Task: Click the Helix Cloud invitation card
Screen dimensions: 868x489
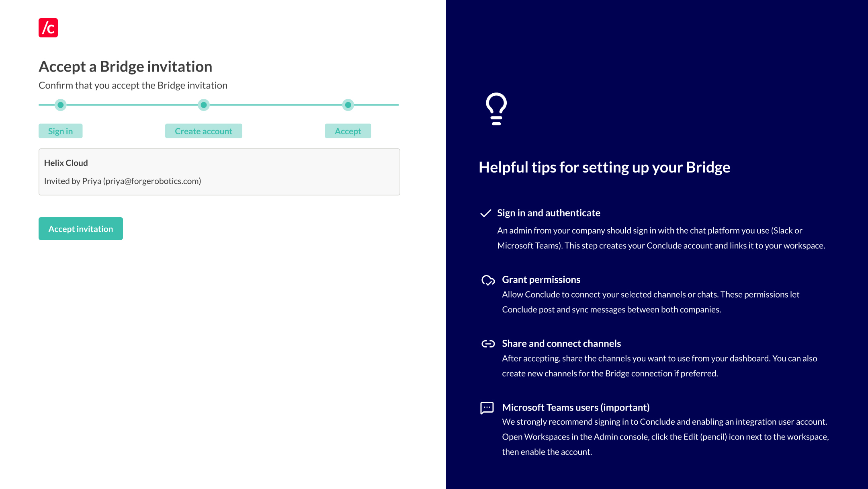Action: coord(219,172)
